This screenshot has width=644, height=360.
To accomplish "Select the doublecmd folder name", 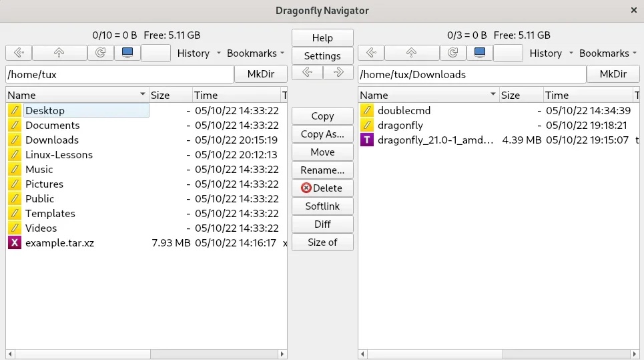I will click(x=404, y=111).
